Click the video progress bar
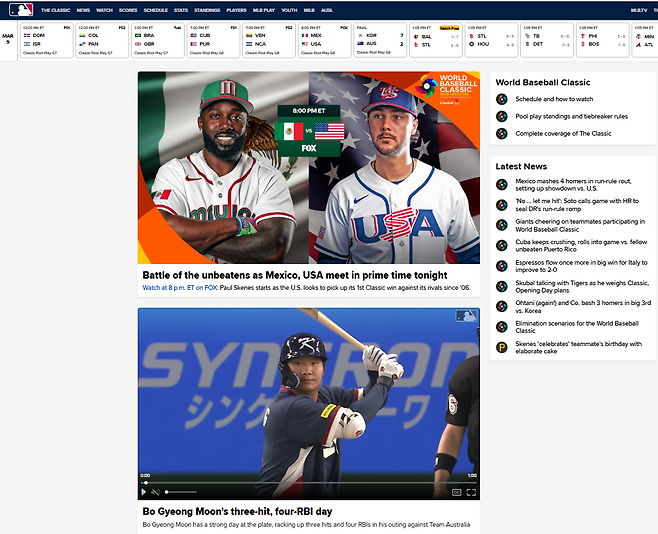The image size is (658, 534). (300, 482)
